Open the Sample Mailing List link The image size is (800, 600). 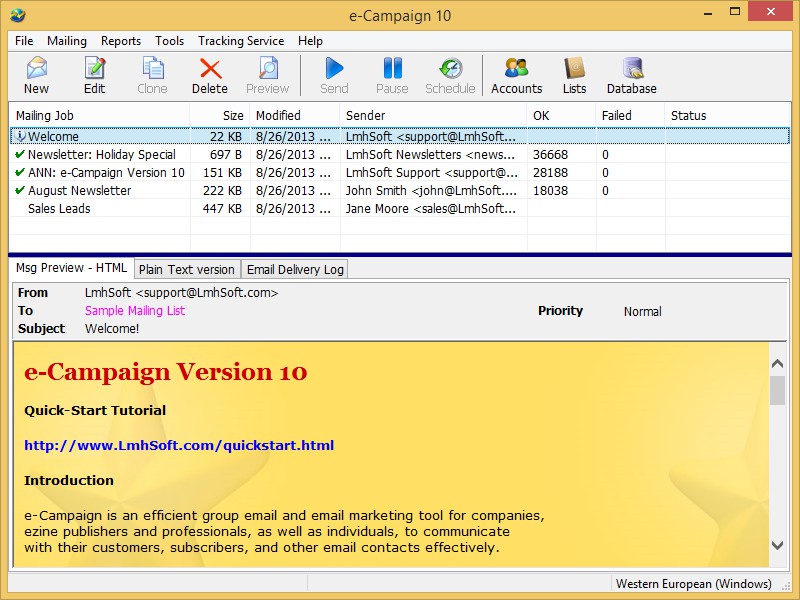point(135,310)
